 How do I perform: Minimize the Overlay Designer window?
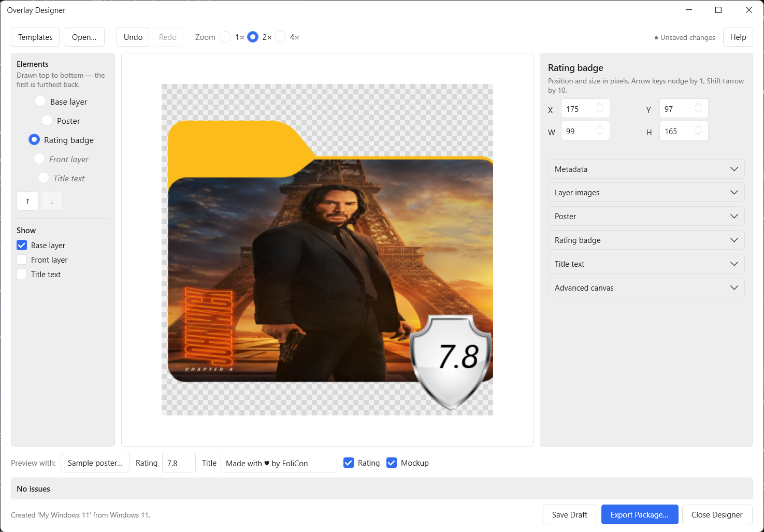(689, 10)
